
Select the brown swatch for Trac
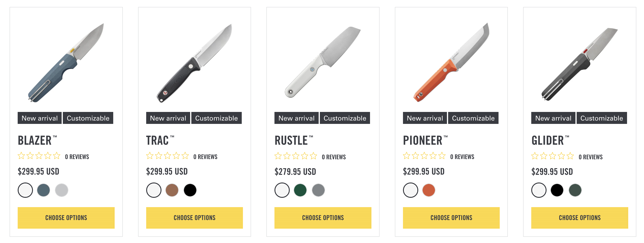pos(172,190)
